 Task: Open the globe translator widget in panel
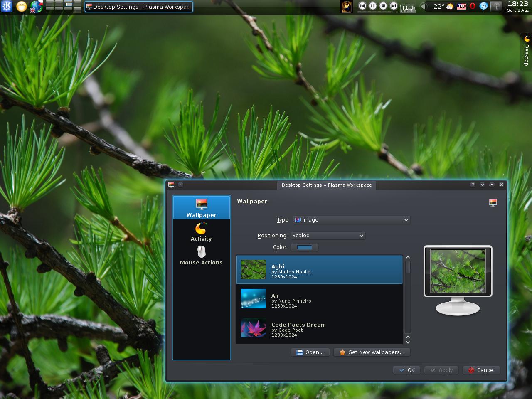(x=36, y=6)
